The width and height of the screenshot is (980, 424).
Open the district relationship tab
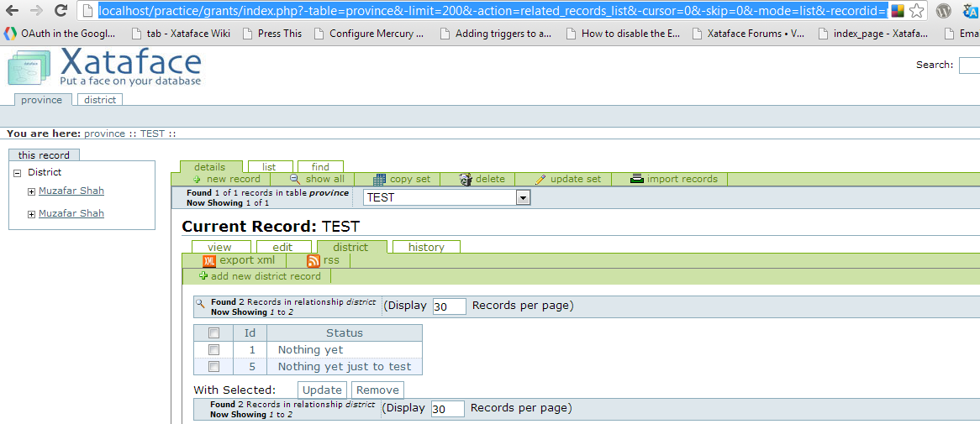click(350, 248)
